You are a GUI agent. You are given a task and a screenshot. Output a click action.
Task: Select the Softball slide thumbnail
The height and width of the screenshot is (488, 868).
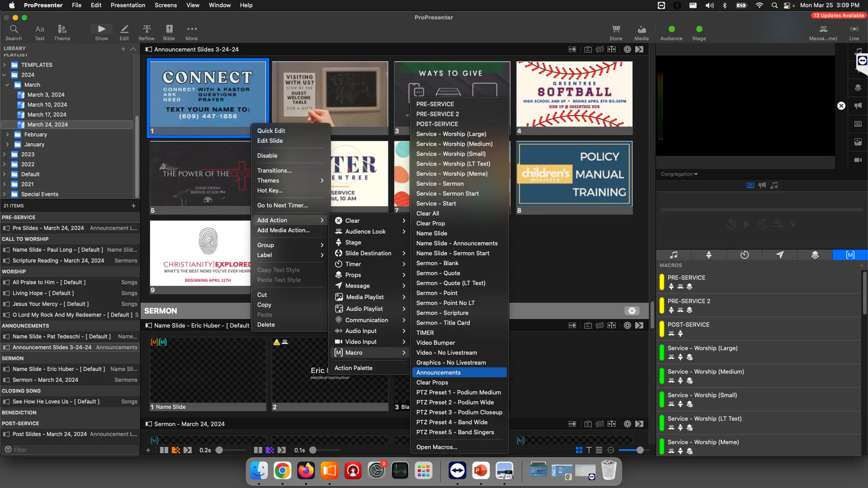pyautogui.click(x=574, y=95)
